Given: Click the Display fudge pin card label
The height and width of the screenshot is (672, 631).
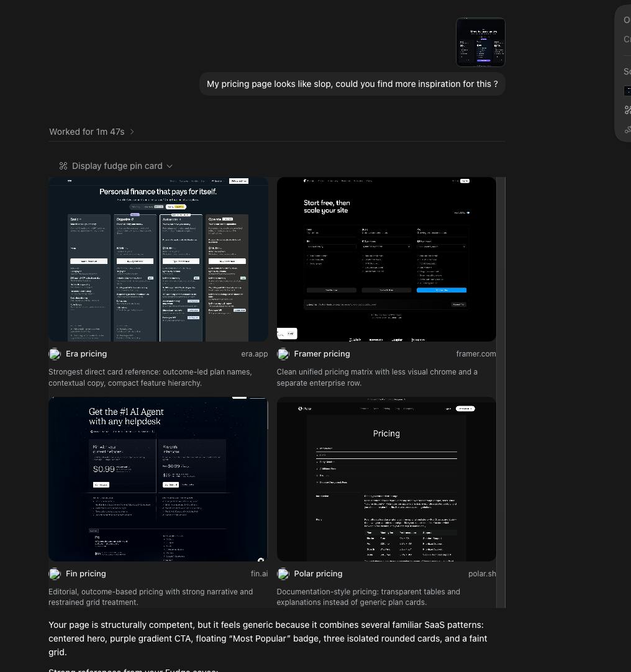Looking at the screenshot, I should point(117,166).
